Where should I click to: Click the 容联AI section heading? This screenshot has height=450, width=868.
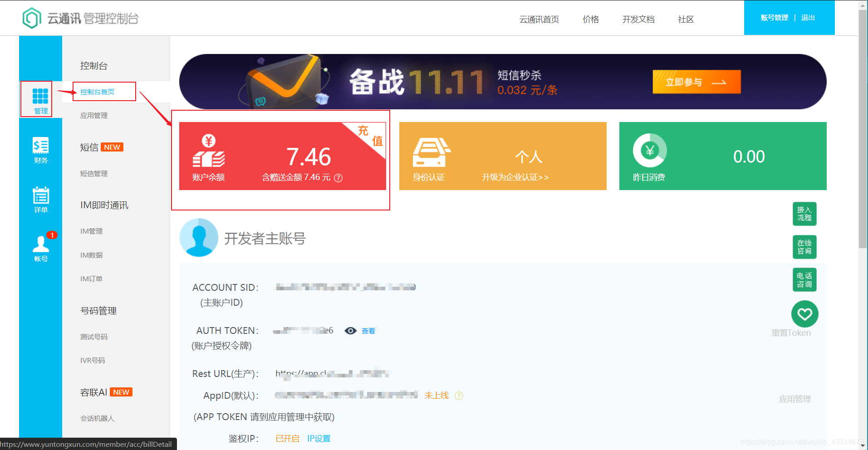click(x=93, y=392)
